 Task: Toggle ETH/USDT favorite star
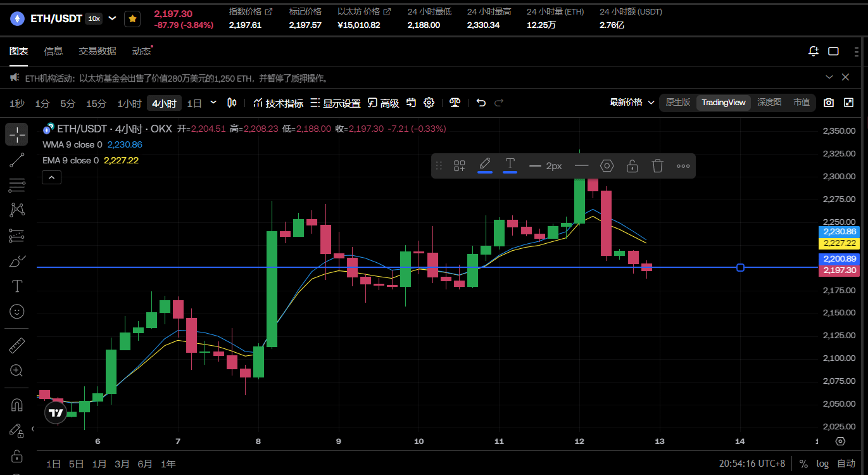(132, 19)
